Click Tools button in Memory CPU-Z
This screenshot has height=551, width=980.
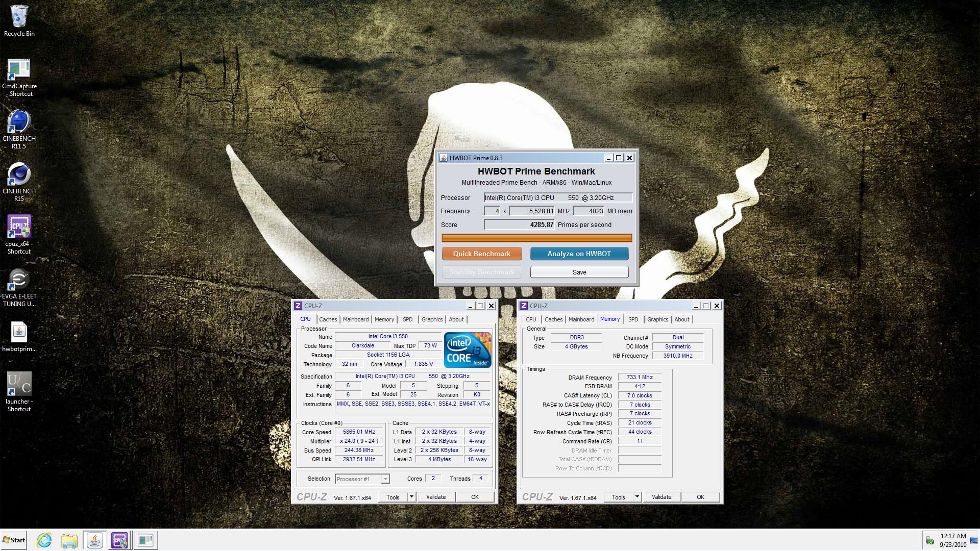[x=619, y=497]
